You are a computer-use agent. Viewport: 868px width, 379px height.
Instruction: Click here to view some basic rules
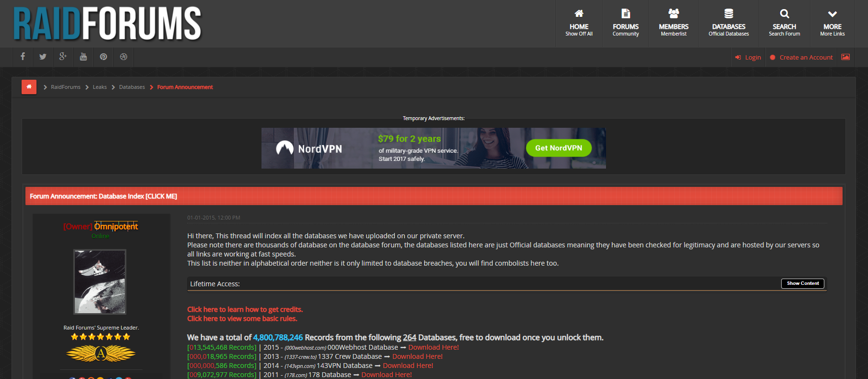point(242,318)
